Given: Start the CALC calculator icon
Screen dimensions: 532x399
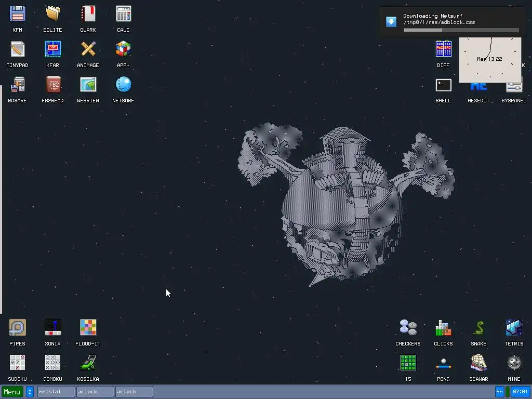Looking at the screenshot, I should coord(123,14).
